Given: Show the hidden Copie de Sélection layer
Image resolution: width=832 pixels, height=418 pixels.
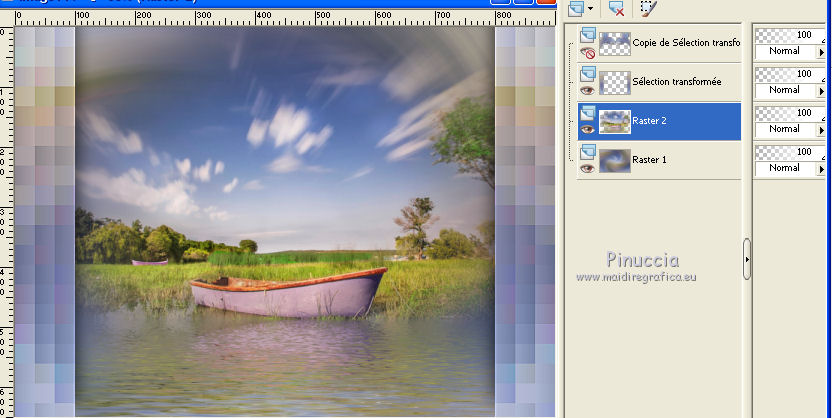Looking at the screenshot, I should pyautogui.click(x=587, y=53).
